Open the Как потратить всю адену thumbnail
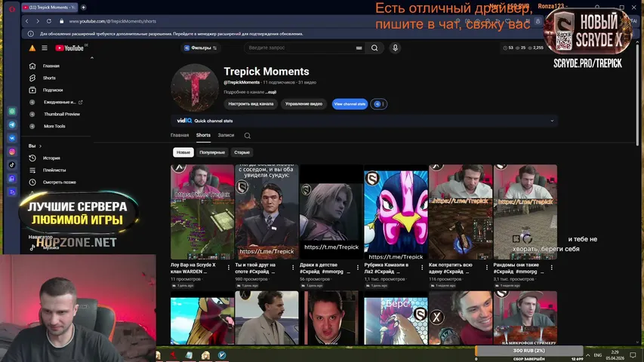 (x=461, y=212)
